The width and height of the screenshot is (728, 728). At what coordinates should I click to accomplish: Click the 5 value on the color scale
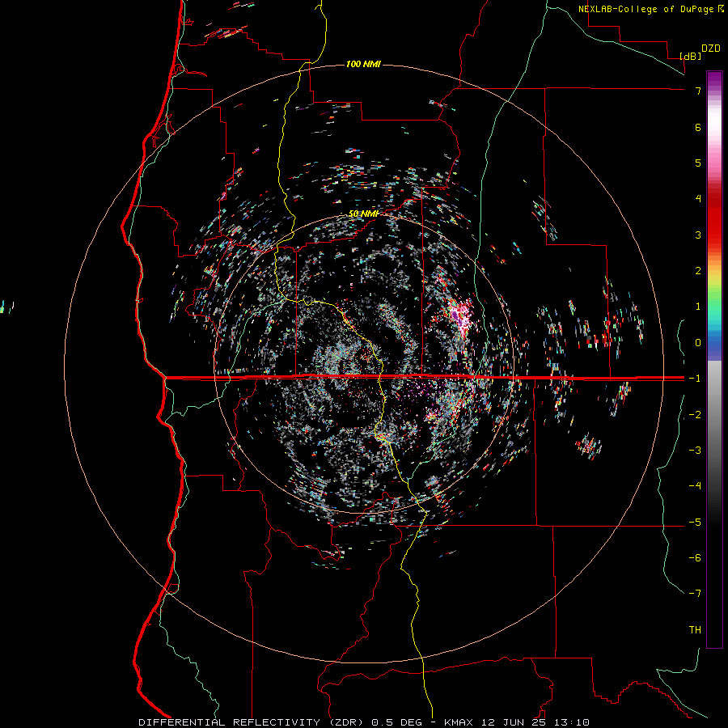pos(698,163)
